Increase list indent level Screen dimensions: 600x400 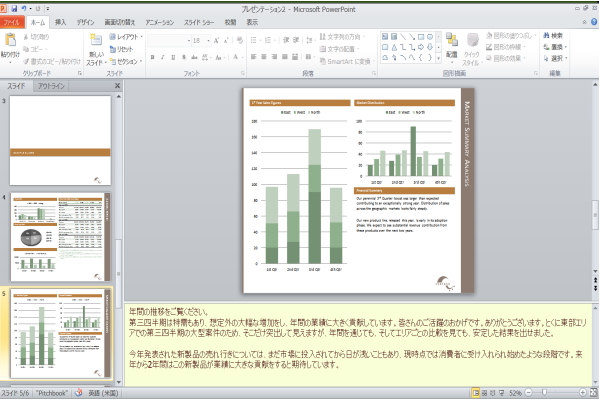296,40
